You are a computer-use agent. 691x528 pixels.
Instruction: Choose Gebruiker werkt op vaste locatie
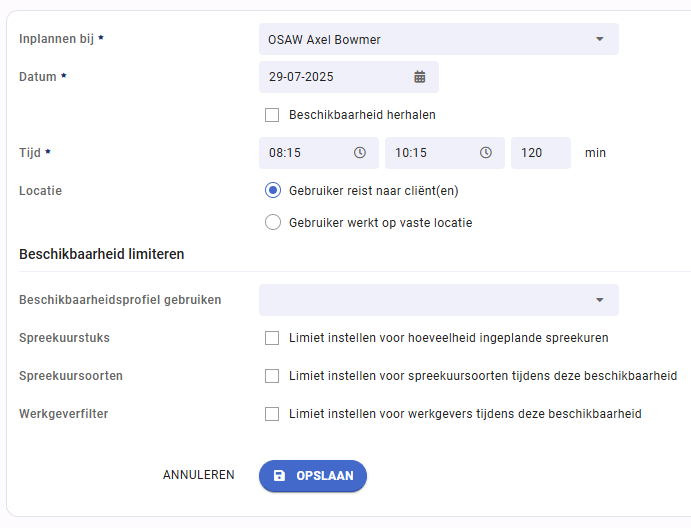[273, 222]
